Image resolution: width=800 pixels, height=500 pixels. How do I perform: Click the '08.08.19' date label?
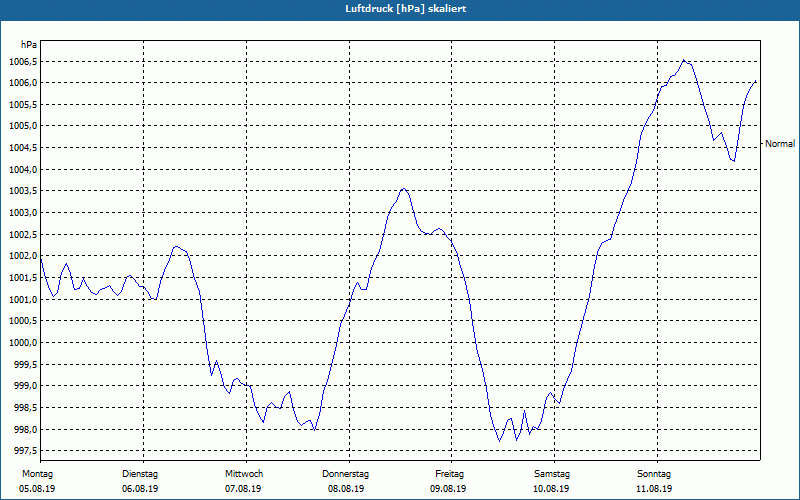point(346,489)
